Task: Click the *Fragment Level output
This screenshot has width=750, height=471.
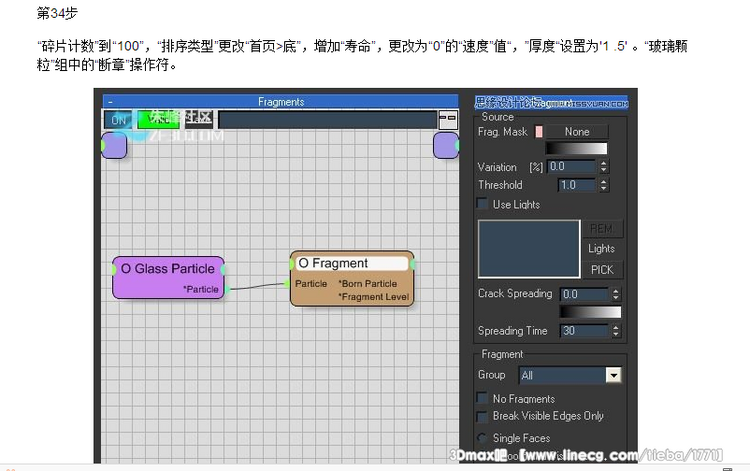Action: [x=374, y=297]
